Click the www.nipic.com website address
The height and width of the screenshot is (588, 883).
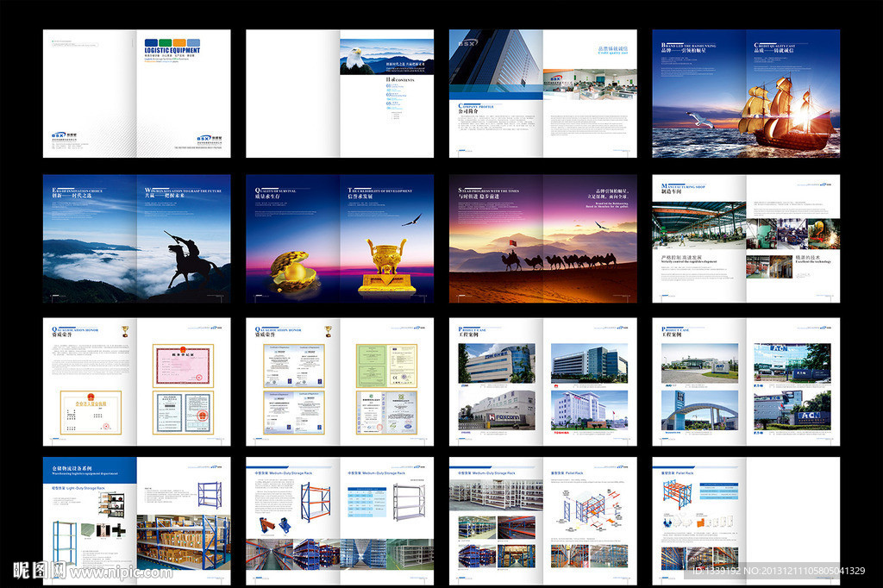pos(121,572)
